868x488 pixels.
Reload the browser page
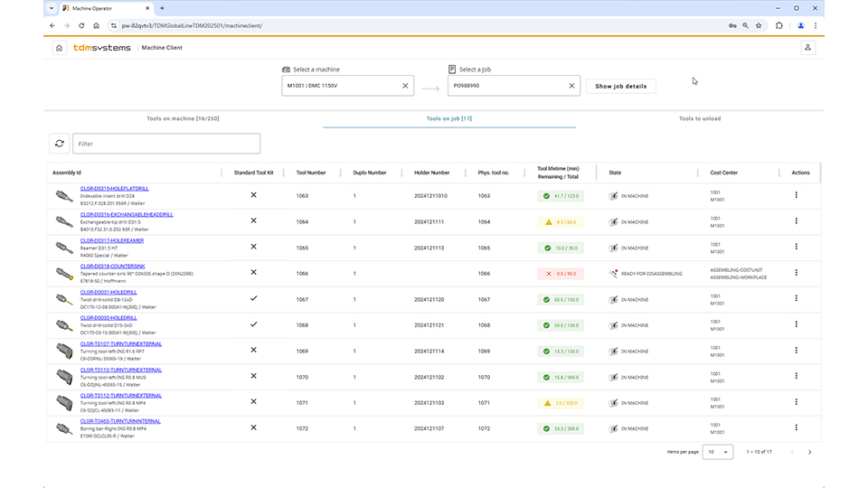click(81, 25)
